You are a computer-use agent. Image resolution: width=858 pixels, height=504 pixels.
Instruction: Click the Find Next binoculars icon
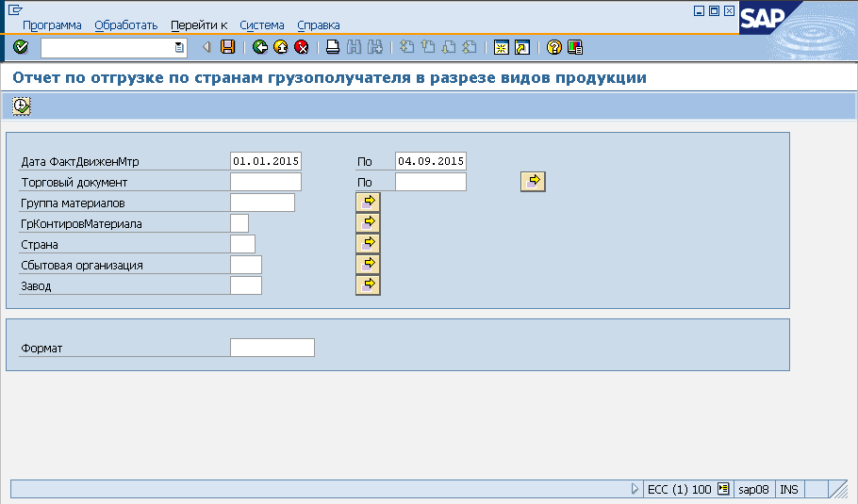[x=375, y=47]
